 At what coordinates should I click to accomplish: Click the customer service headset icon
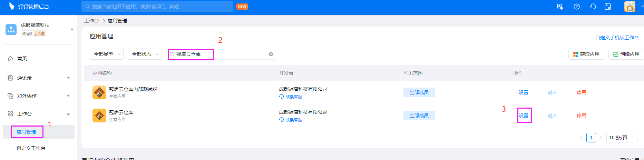point(593,7)
